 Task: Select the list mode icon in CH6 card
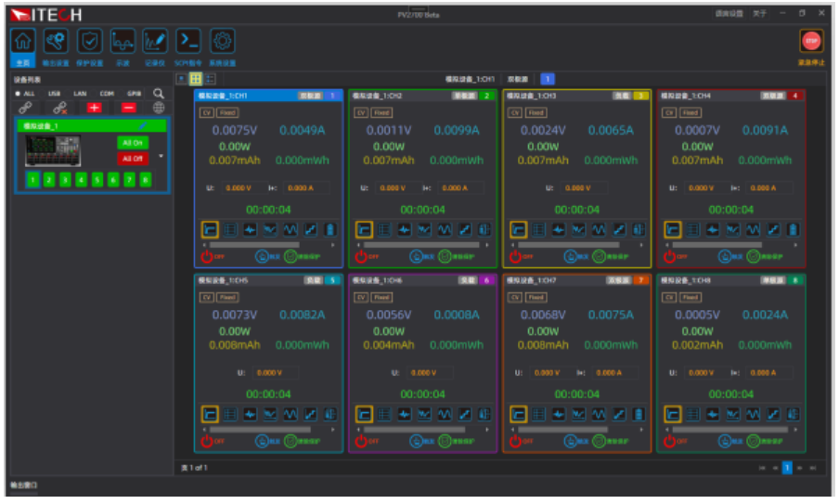tap(384, 414)
